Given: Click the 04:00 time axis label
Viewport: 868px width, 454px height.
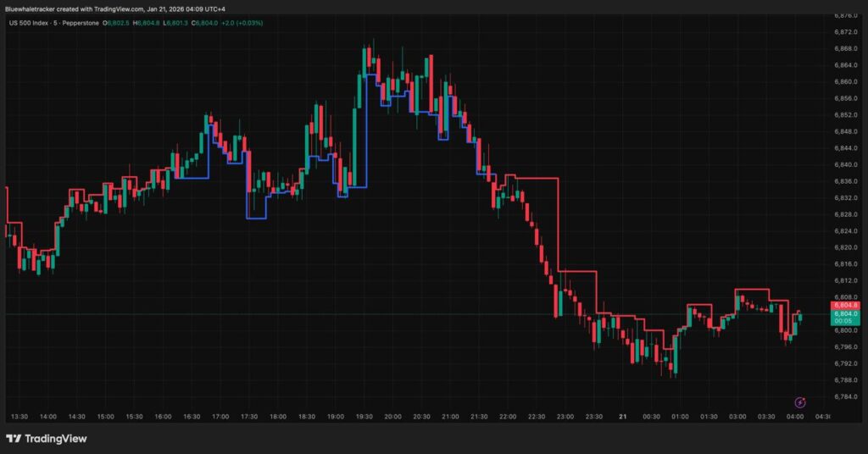Looking at the screenshot, I should pyautogui.click(x=795, y=417).
